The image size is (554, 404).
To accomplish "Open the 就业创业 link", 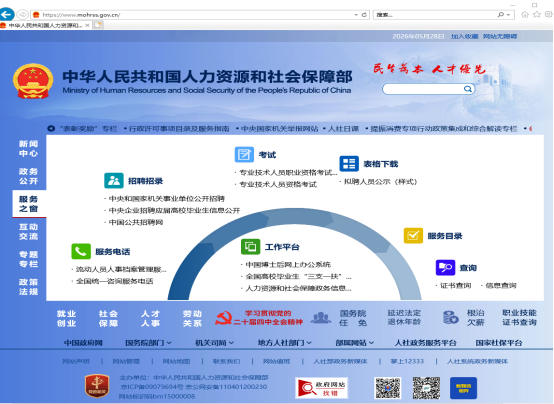I will point(66,318).
